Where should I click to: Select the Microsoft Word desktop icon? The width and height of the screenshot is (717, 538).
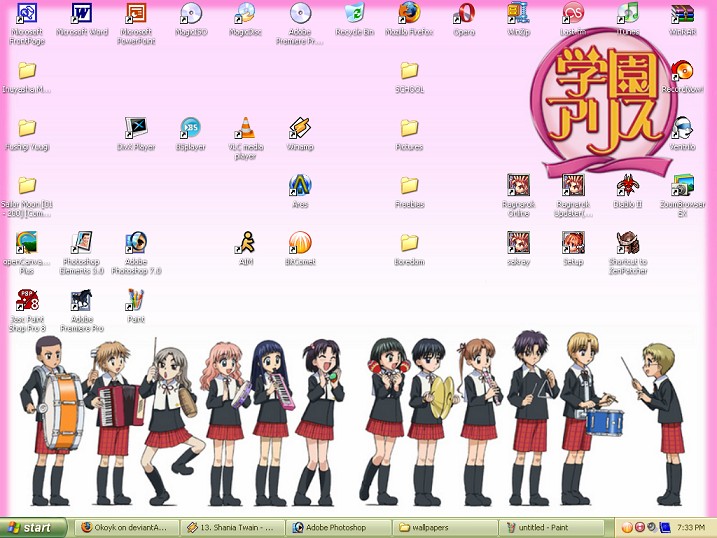tap(82, 14)
